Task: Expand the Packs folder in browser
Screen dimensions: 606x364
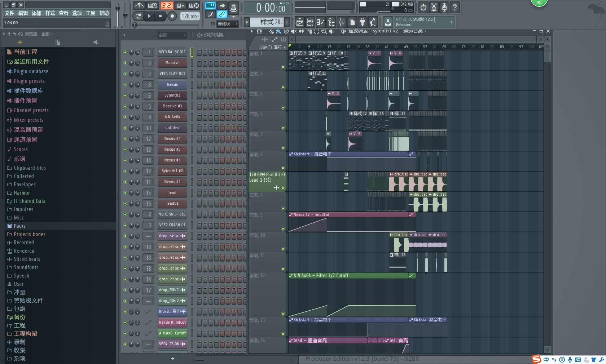Action: coord(16,226)
